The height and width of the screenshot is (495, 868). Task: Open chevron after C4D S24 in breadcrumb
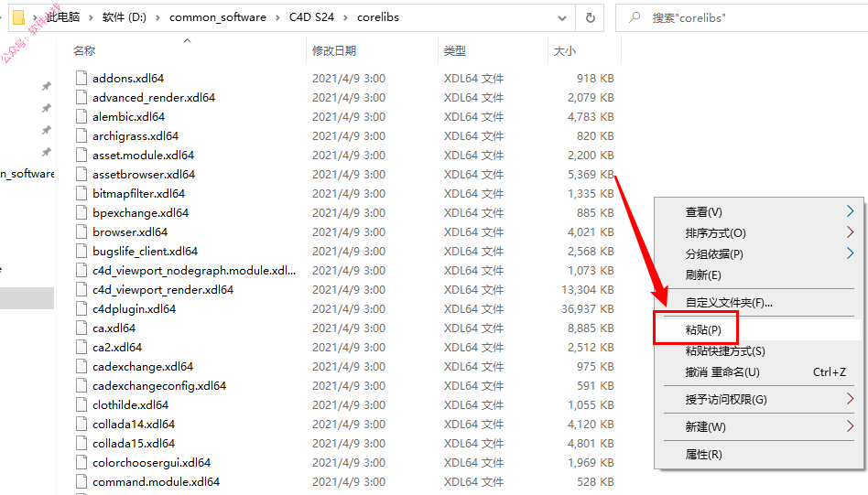[x=345, y=17]
